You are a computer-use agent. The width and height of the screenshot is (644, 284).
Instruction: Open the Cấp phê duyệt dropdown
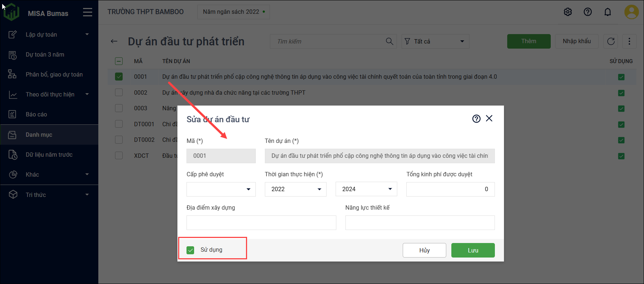(221, 189)
